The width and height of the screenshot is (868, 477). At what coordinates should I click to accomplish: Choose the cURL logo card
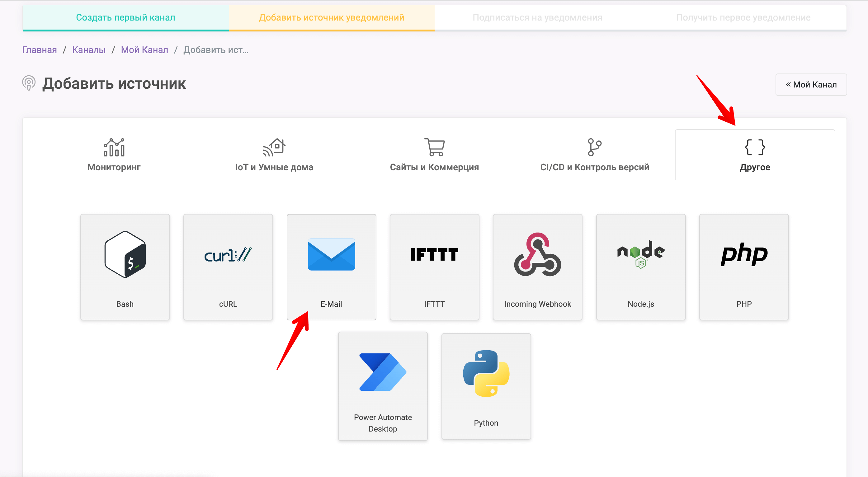click(228, 255)
